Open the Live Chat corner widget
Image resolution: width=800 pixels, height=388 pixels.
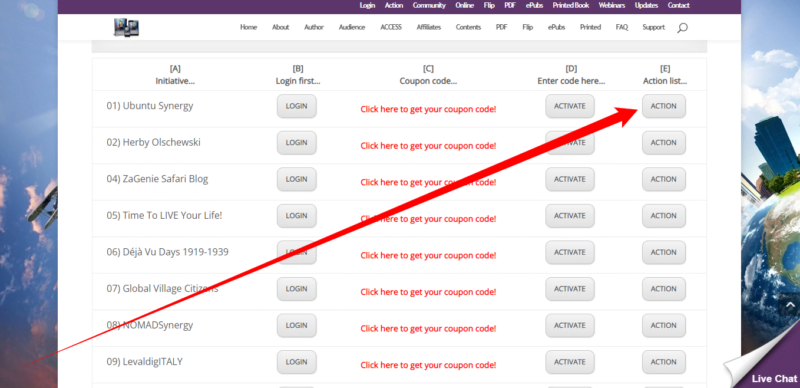765,368
